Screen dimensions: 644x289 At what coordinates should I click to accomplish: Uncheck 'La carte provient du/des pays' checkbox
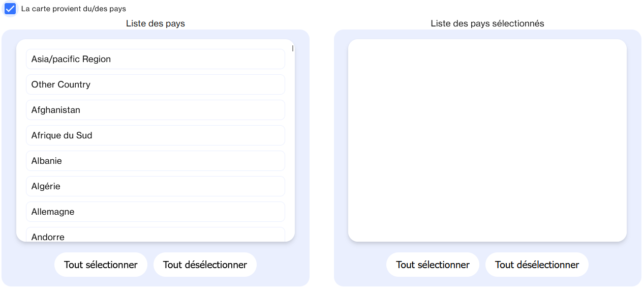coord(10,9)
